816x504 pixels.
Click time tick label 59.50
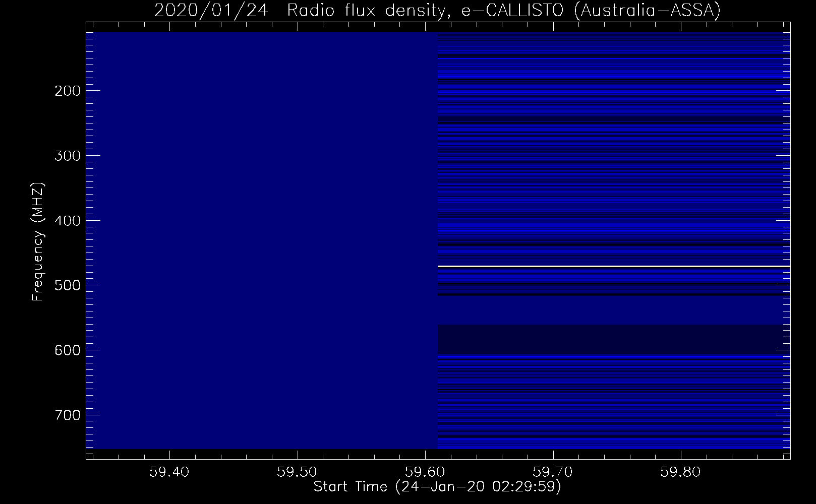pos(298,472)
